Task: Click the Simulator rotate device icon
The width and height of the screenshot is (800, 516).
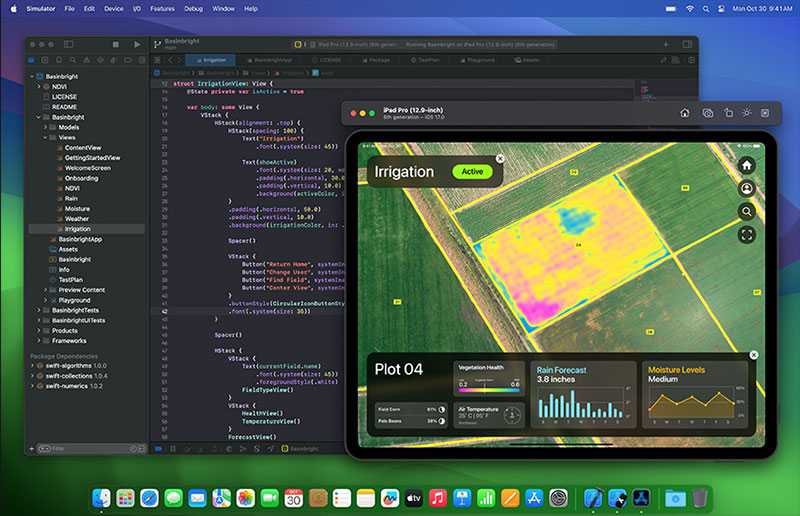Action: click(728, 113)
